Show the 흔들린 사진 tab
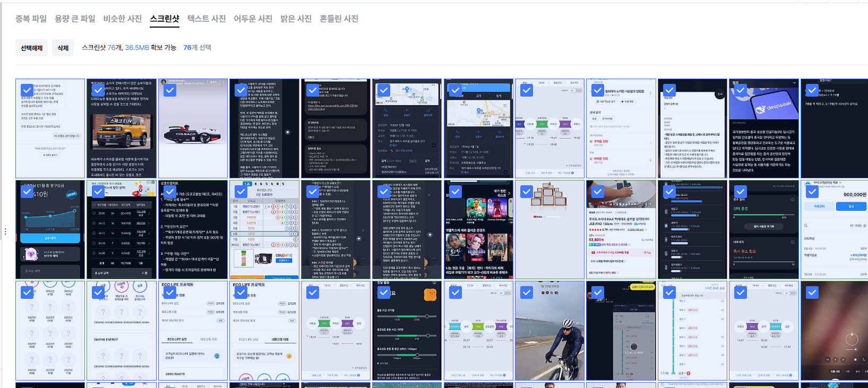 click(339, 19)
